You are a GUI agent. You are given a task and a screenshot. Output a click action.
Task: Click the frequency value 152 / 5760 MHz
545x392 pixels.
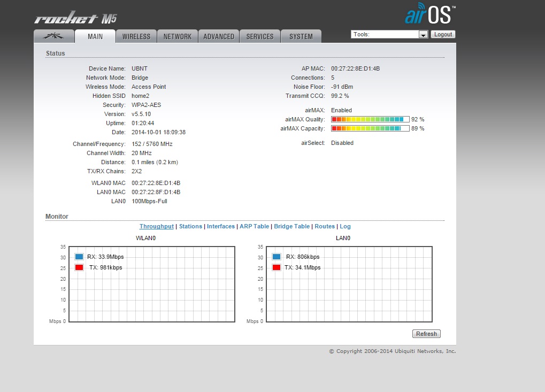(x=152, y=144)
